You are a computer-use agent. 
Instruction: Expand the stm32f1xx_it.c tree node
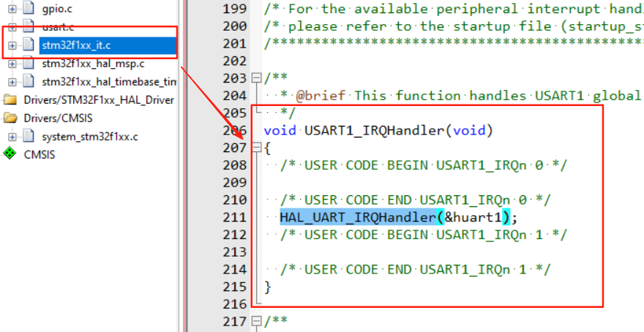(12, 45)
